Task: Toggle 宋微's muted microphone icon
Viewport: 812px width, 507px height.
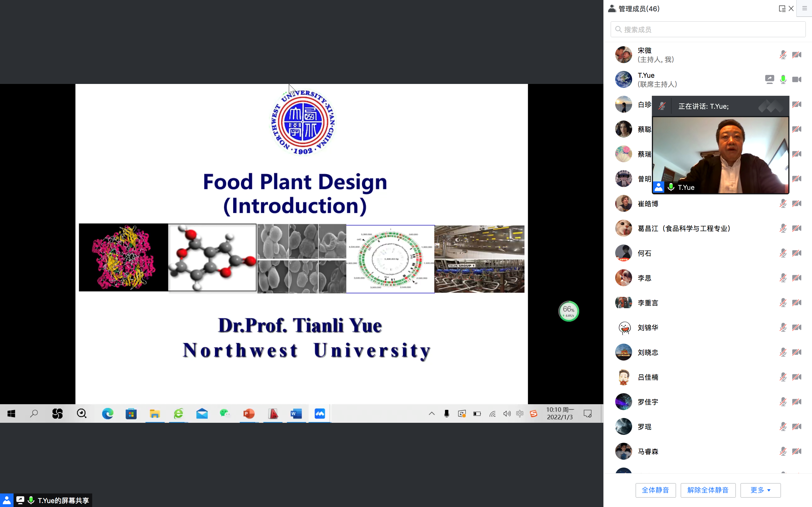Action: tap(783, 55)
